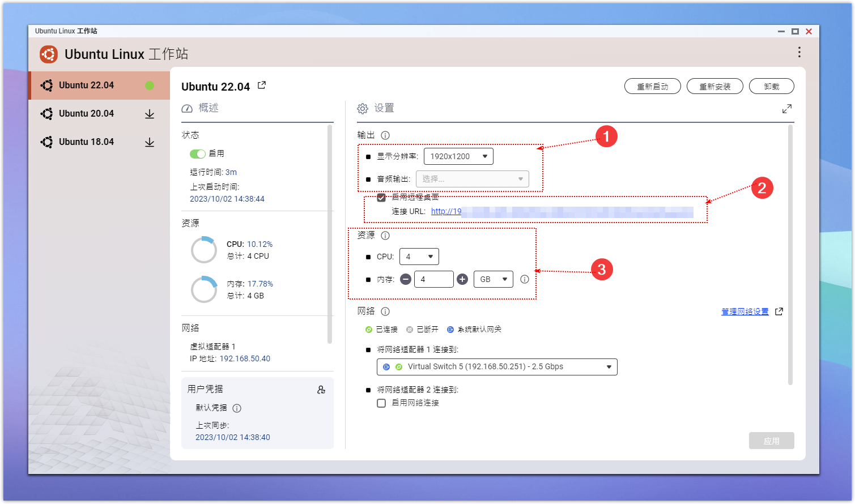Screen dimensions: 855x504
Task: Click the Ubuntu Linux Station logo icon
Action: 49,54
